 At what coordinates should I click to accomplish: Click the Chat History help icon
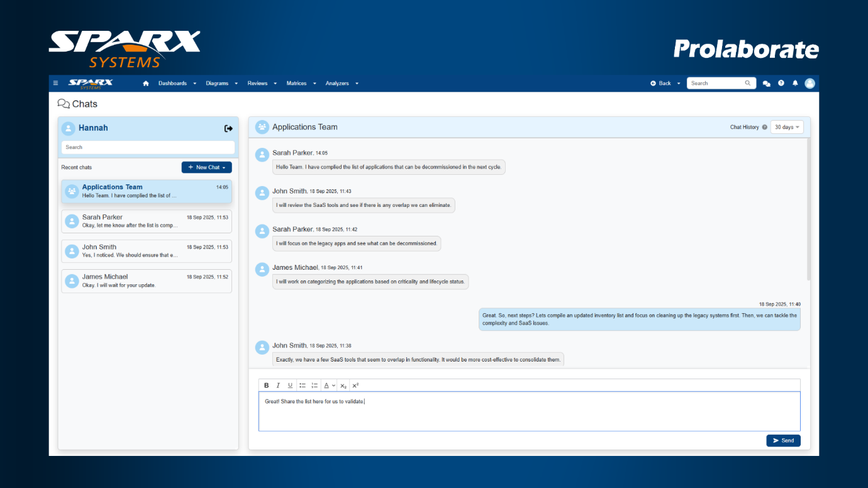765,127
